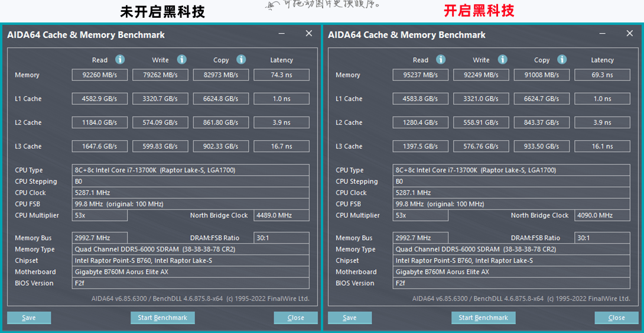Open Read info icon in right window
Image resolution: width=644 pixels, height=333 pixels.
tap(441, 60)
